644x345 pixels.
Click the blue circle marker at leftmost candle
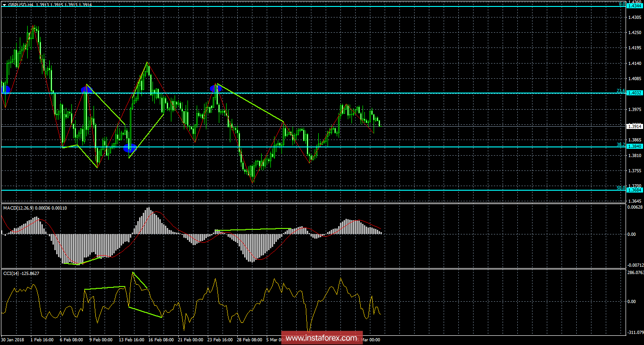[5, 88]
